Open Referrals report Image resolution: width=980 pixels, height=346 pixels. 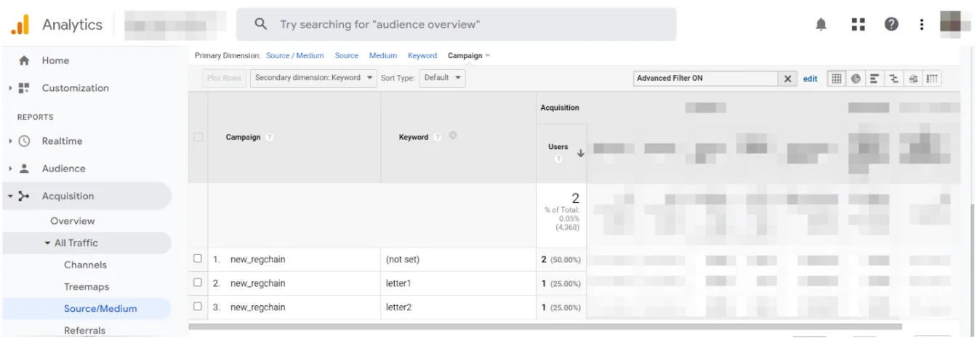pyautogui.click(x=84, y=331)
